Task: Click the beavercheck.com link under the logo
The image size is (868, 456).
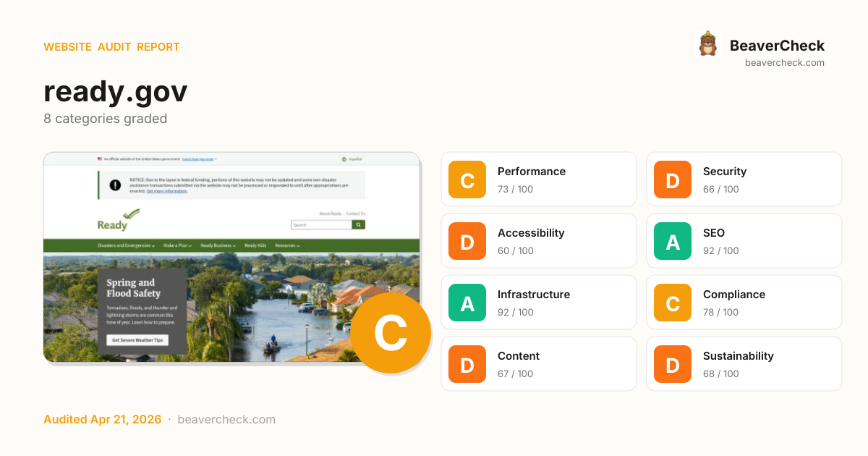Action: pos(784,63)
